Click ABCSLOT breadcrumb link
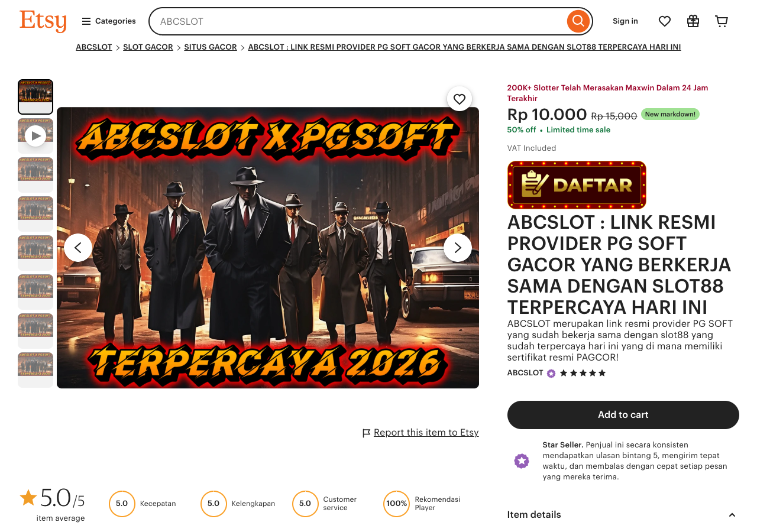 [x=93, y=47]
